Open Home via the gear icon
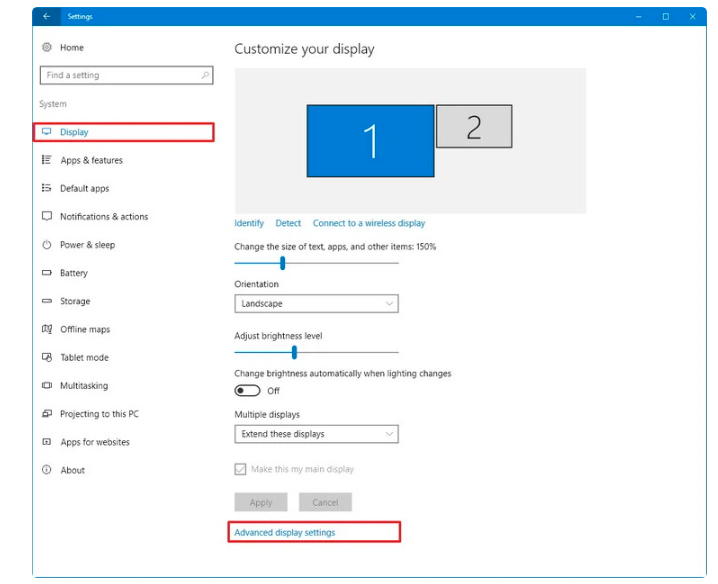 (x=47, y=48)
